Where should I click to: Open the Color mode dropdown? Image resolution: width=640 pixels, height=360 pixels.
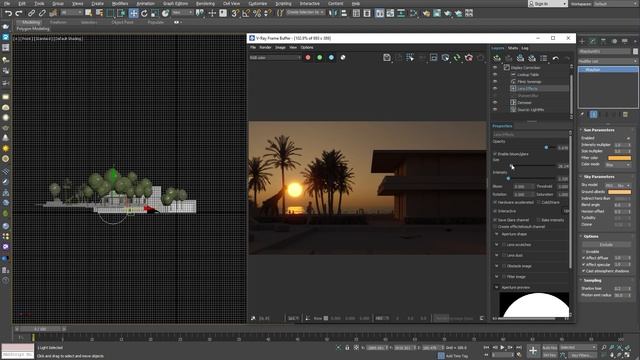click(x=618, y=164)
